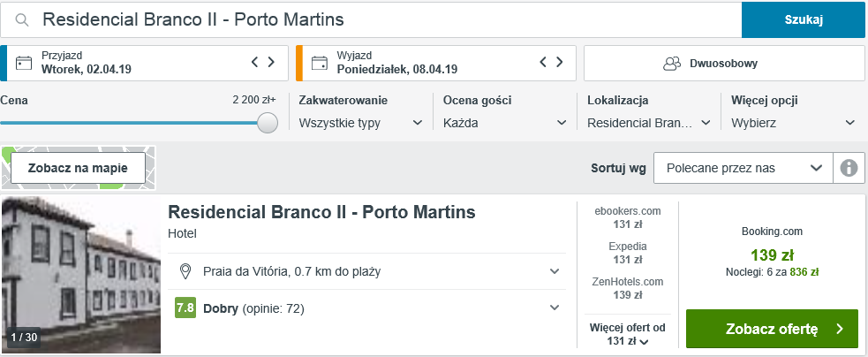Click the guests icon next to Dwuosobowy
This screenshot has height=357, width=868.
[671, 64]
